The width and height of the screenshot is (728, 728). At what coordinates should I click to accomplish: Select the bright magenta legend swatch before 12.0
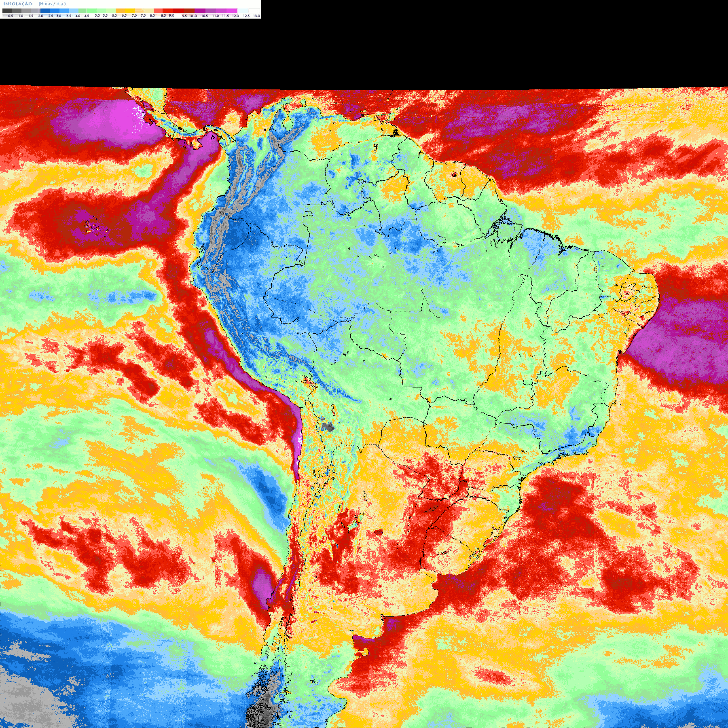point(232,11)
